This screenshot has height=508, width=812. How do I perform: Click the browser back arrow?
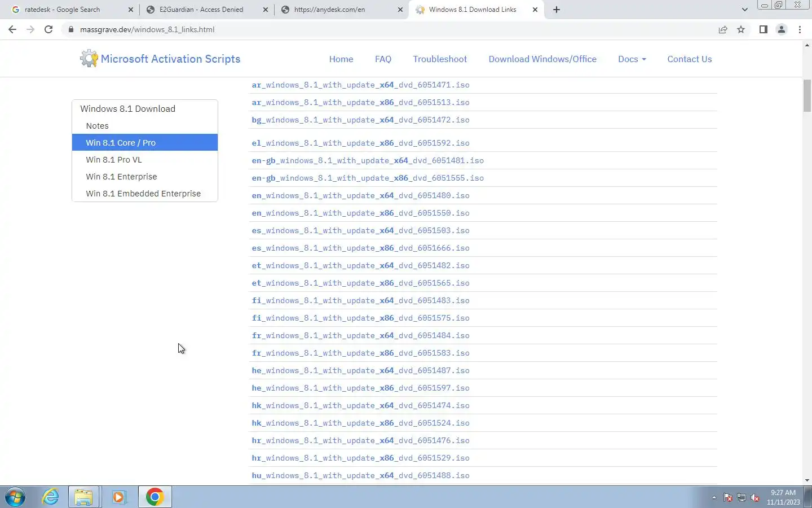pyautogui.click(x=12, y=29)
